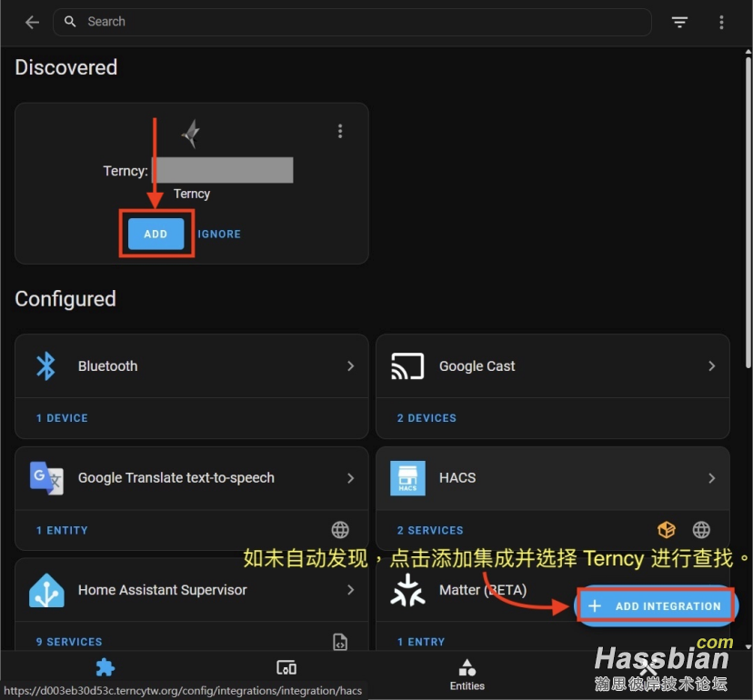Click the HACS cloud globe icon

(701, 530)
